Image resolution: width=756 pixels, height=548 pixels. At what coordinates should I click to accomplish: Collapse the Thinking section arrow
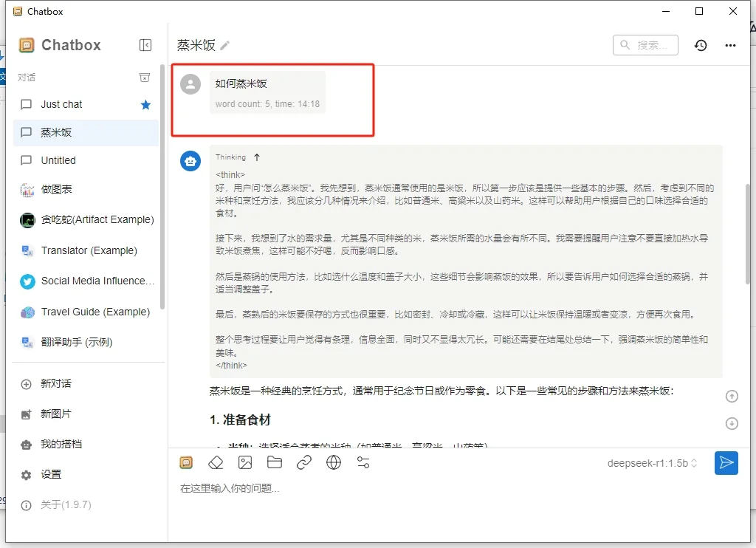click(257, 157)
